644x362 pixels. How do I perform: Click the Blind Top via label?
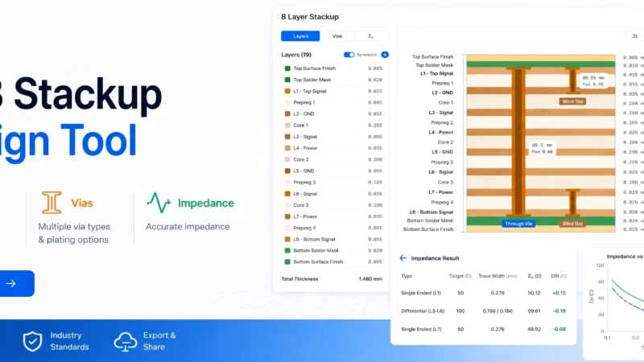[x=572, y=101]
